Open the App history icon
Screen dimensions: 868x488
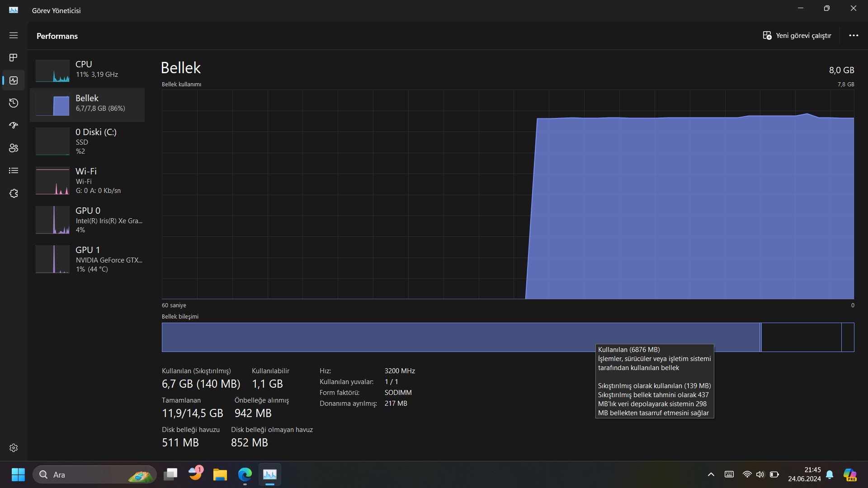pos(14,103)
